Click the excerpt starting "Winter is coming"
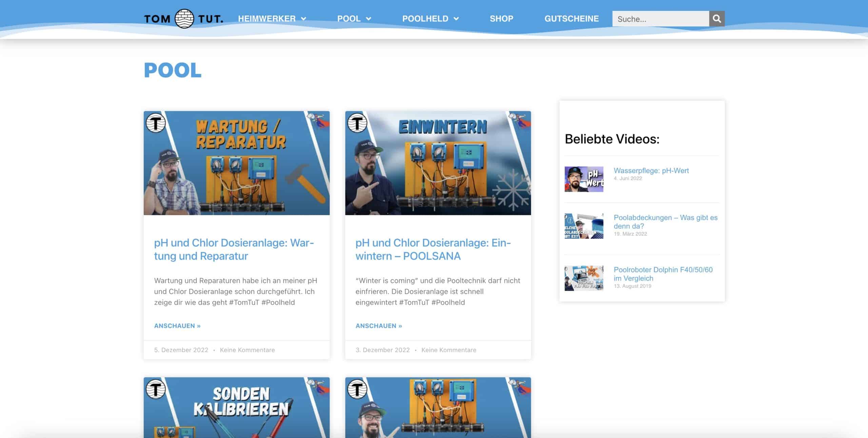 tap(438, 291)
